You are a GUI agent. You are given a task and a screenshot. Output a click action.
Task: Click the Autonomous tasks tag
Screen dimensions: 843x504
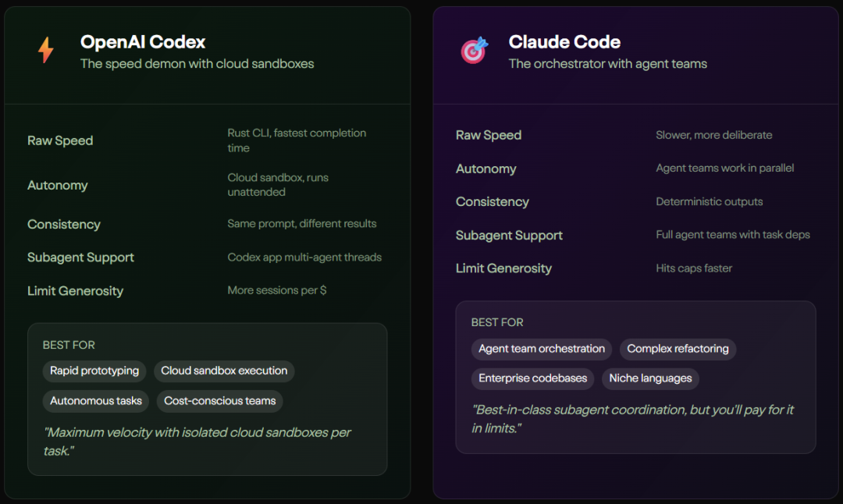pyautogui.click(x=96, y=401)
